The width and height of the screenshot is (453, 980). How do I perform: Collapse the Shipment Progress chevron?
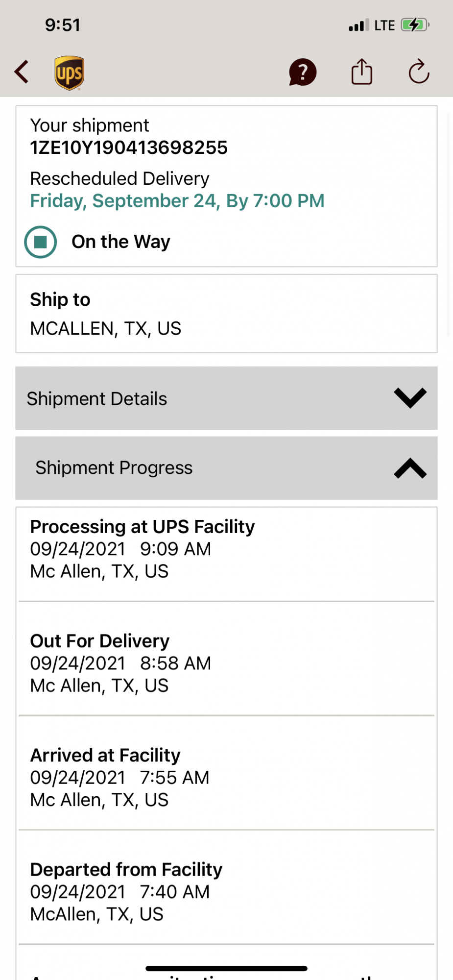pyautogui.click(x=410, y=468)
